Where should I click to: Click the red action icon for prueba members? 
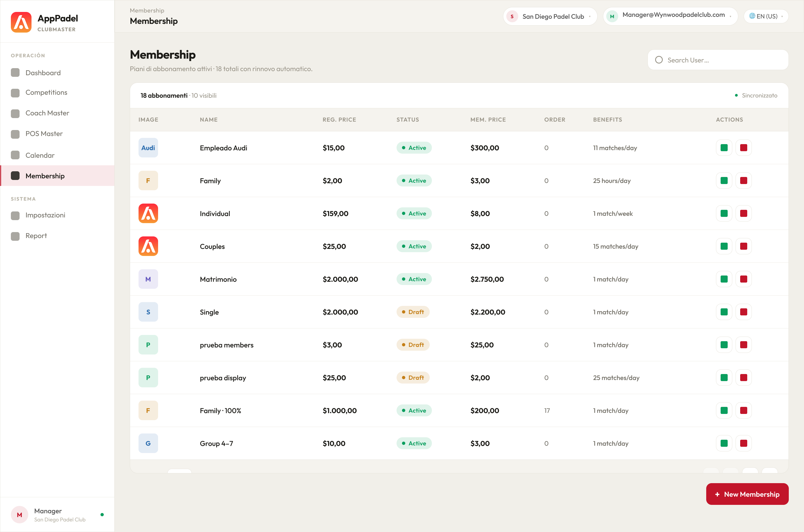[744, 345]
